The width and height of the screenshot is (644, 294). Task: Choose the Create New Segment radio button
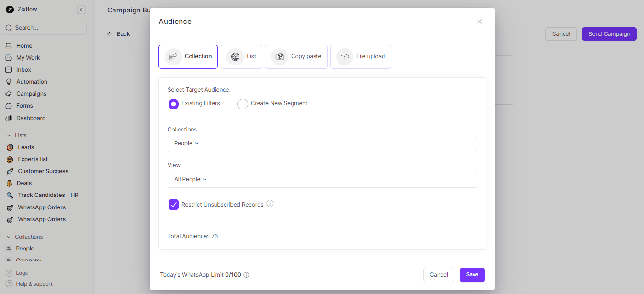[243, 104]
